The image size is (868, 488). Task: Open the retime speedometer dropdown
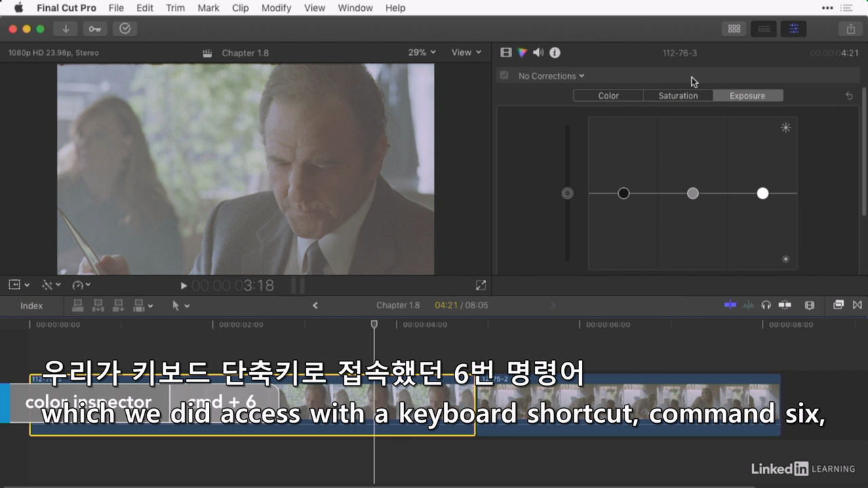click(81, 285)
